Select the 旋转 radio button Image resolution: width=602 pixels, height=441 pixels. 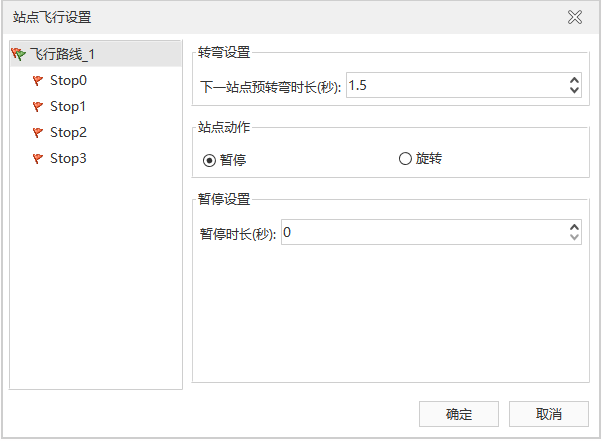pyautogui.click(x=405, y=159)
